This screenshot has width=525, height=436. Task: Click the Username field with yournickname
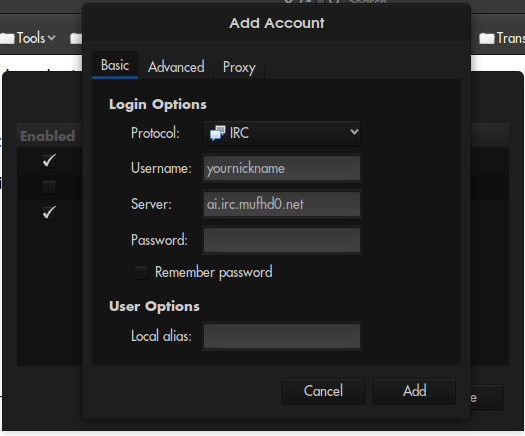[282, 168]
